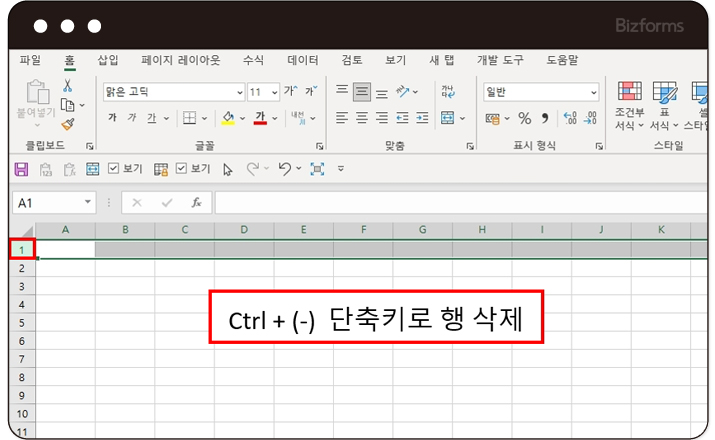Viewport: 715px width, 440px height.
Task: Switch to the 데이터 tab
Action: point(303,60)
